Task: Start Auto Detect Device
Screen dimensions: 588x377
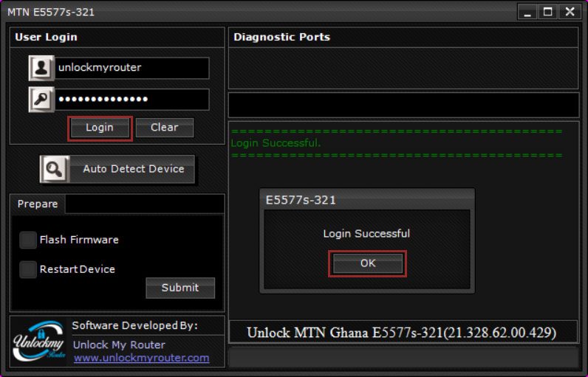Action: tap(117, 169)
